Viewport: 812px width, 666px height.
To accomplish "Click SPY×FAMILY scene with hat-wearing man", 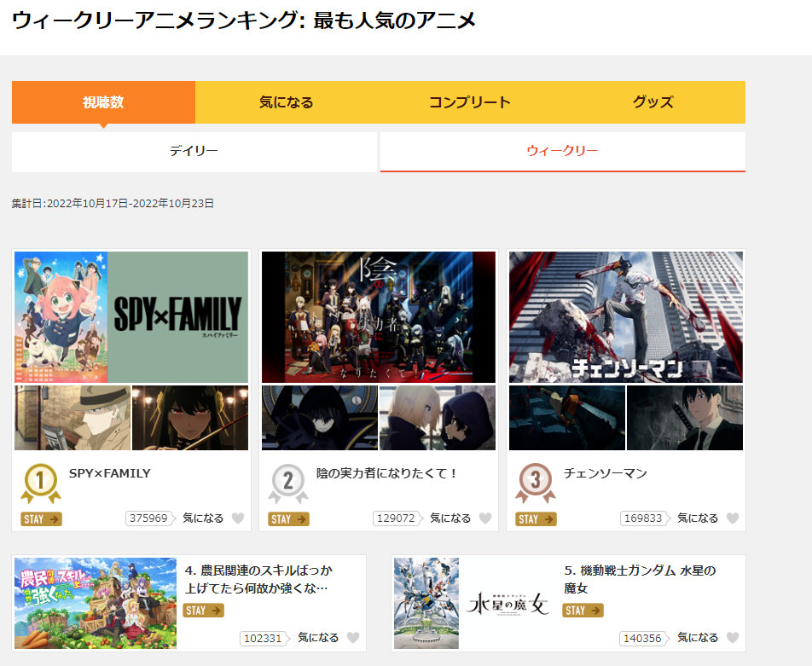I will click(x=72, y=418).
